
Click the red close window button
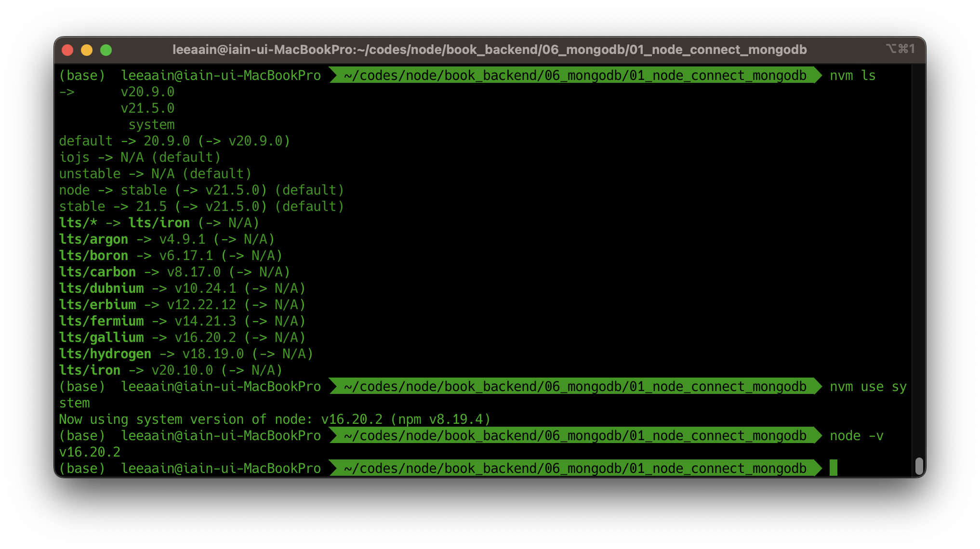click(67, 50)
